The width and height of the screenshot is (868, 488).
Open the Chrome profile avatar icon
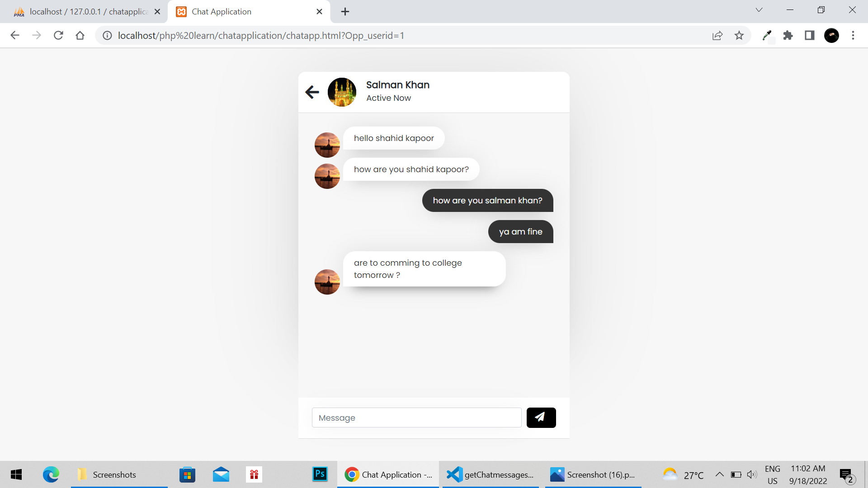tap(832, 35)
